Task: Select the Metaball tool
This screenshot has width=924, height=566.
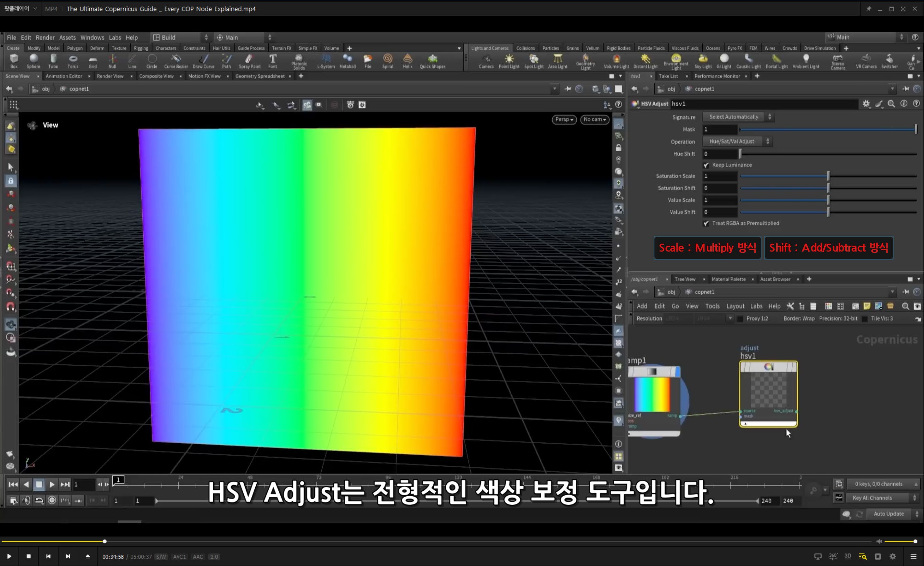Action: (348, 61)
